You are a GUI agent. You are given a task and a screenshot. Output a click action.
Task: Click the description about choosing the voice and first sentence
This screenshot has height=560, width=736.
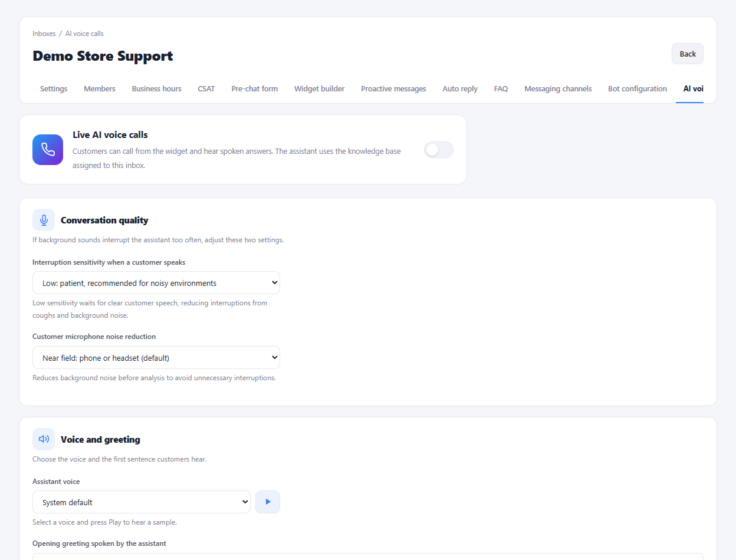tap(119, 459)
